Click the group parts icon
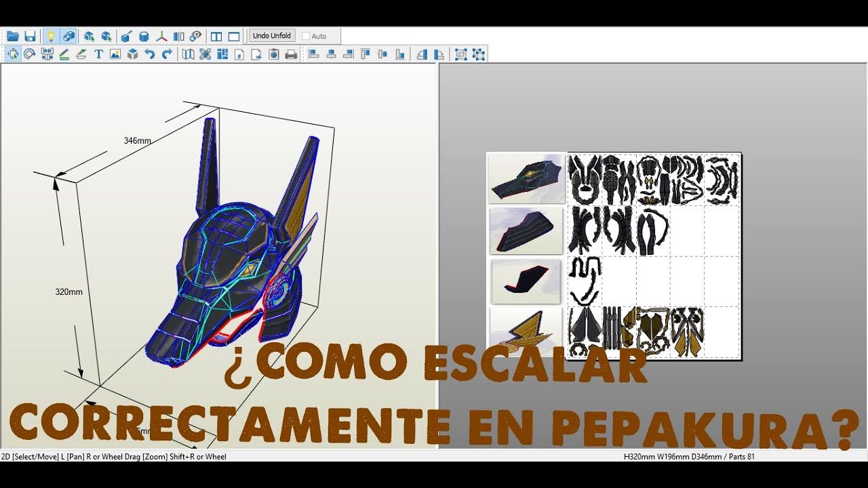This screenshot has width=868, height=488. [461, 54]
